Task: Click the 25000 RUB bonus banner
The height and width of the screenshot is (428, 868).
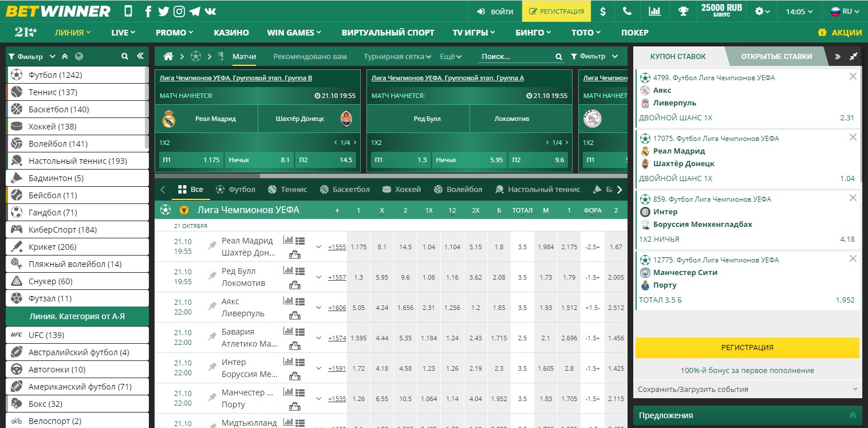Action: point(721,10)
